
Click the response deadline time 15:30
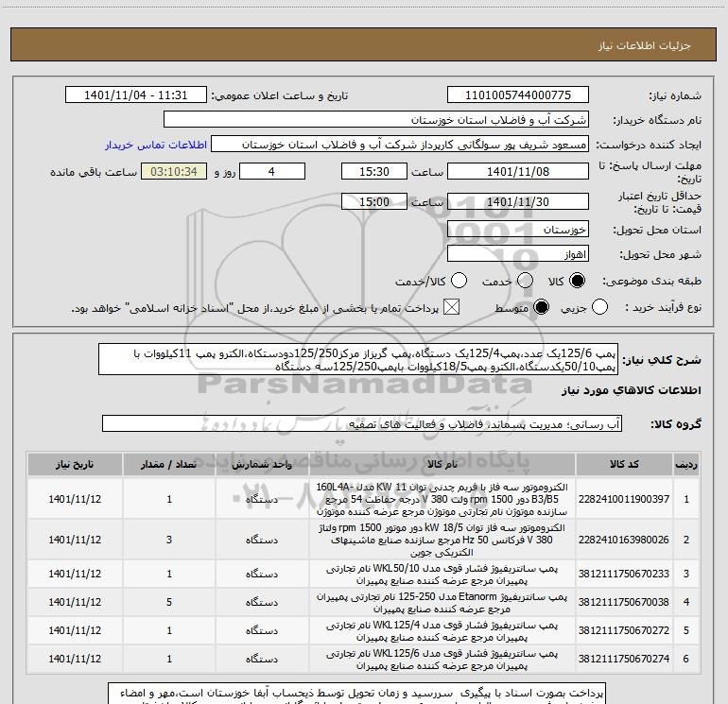pos(374,172)
